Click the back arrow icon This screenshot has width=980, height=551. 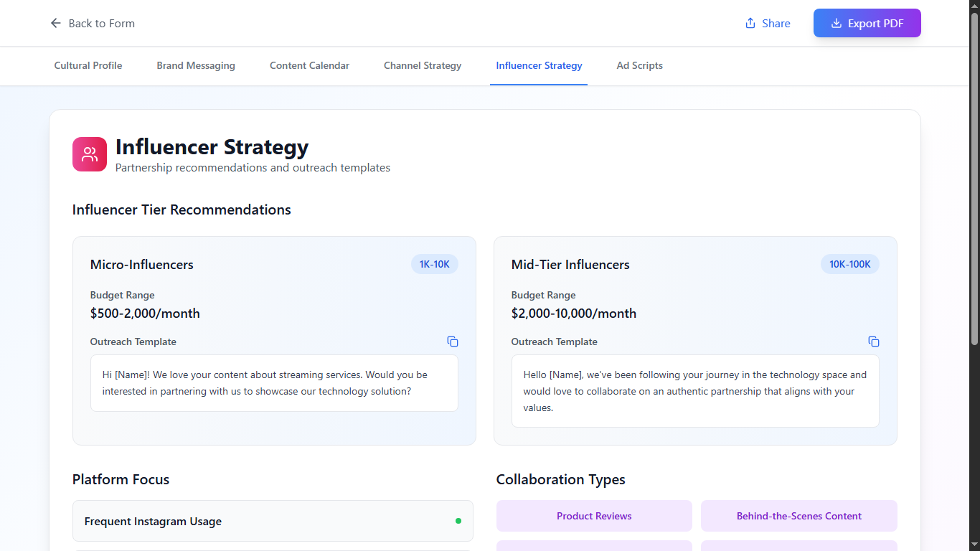click(55, 23)
